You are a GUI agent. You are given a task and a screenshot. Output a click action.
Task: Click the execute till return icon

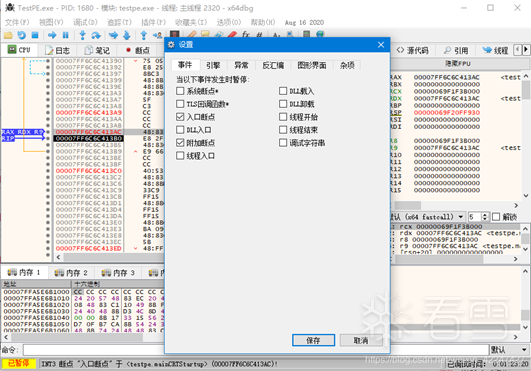tap(144, 35)
